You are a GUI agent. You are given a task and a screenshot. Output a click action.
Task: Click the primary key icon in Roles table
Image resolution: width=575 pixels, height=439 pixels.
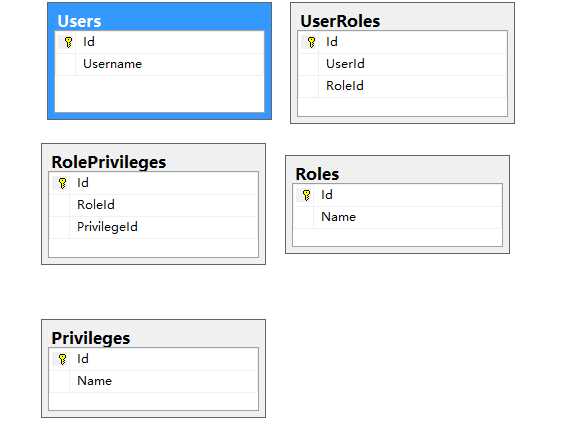[x=306, y=195]
